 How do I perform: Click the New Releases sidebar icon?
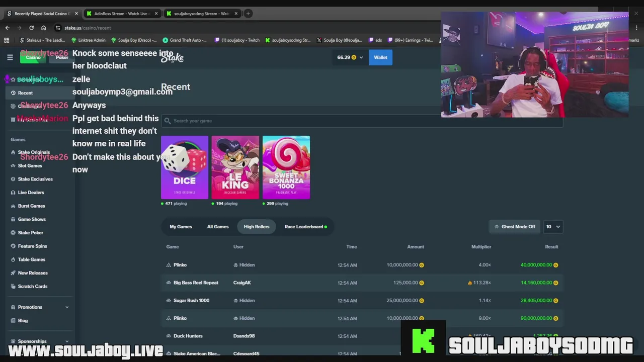point(13,273)
